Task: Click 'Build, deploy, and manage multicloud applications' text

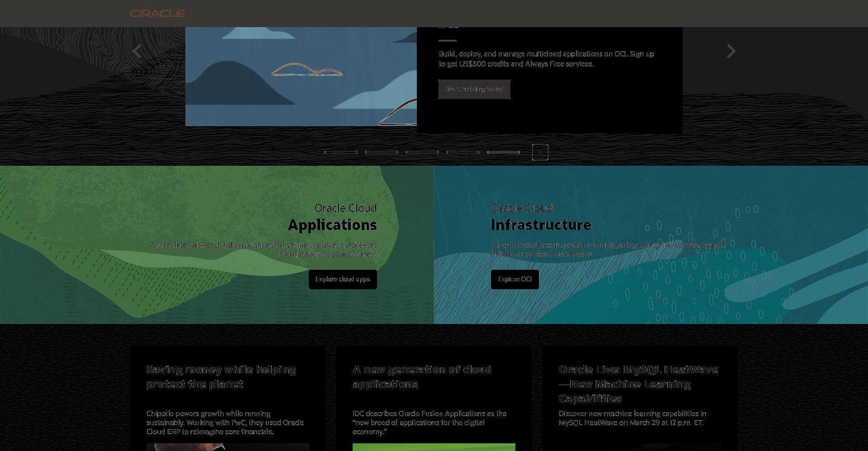Action: click(547, 59)
